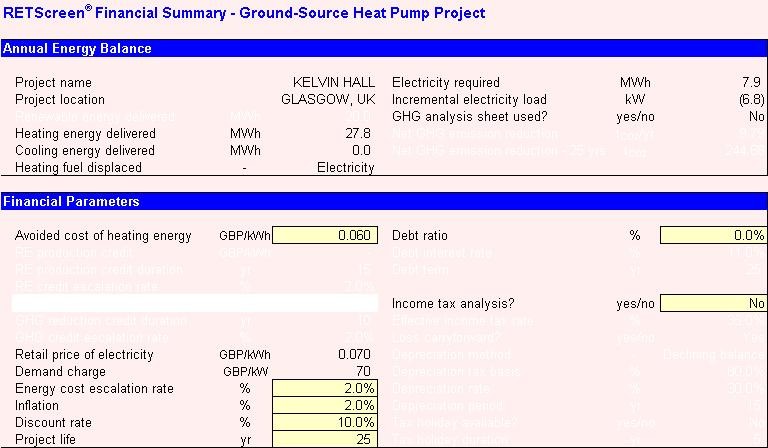This screenshot has height=448, width=768.
Task: Open the Income tax analysis yes/no selector
Action: (713, 304)
